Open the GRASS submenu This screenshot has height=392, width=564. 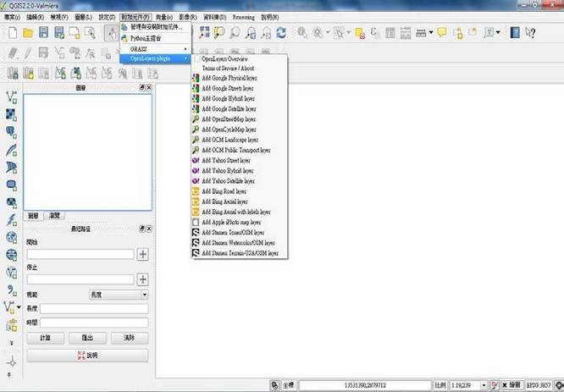pos(155,49)
